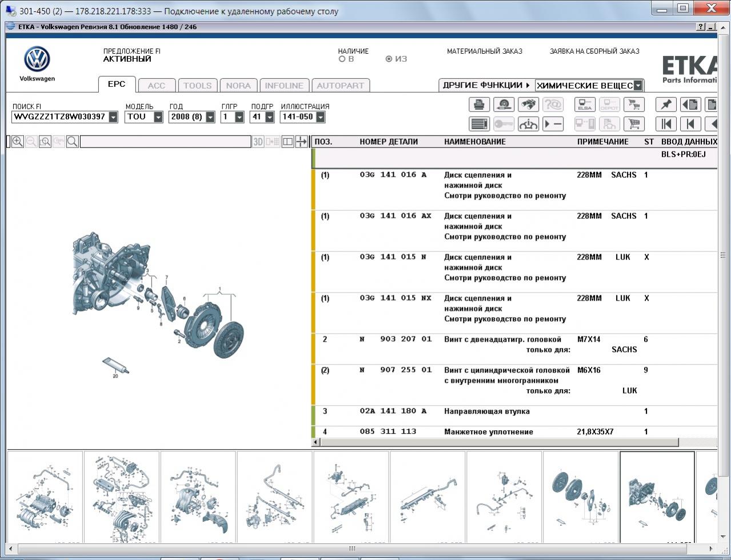Open the ГОД dropdown showing 2008 (8)
Screen dimensions: 731x560
(x=210, y=117)
